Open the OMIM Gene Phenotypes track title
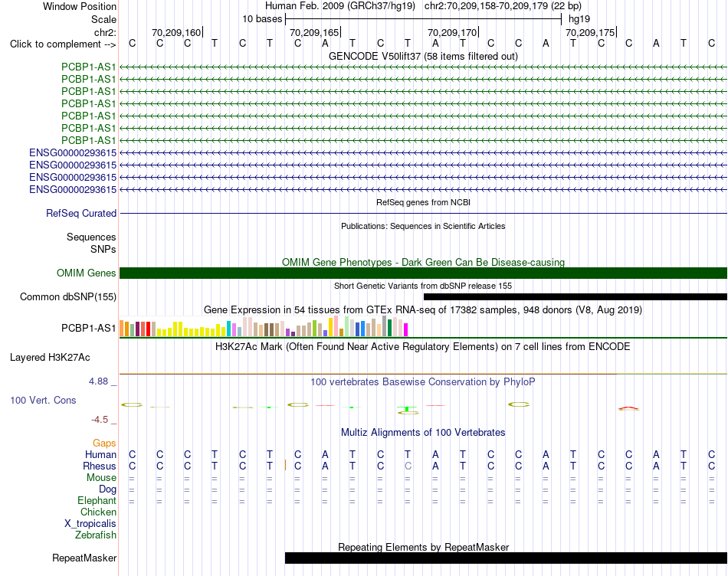The image size is (728, 576). (x=423, y=262)
